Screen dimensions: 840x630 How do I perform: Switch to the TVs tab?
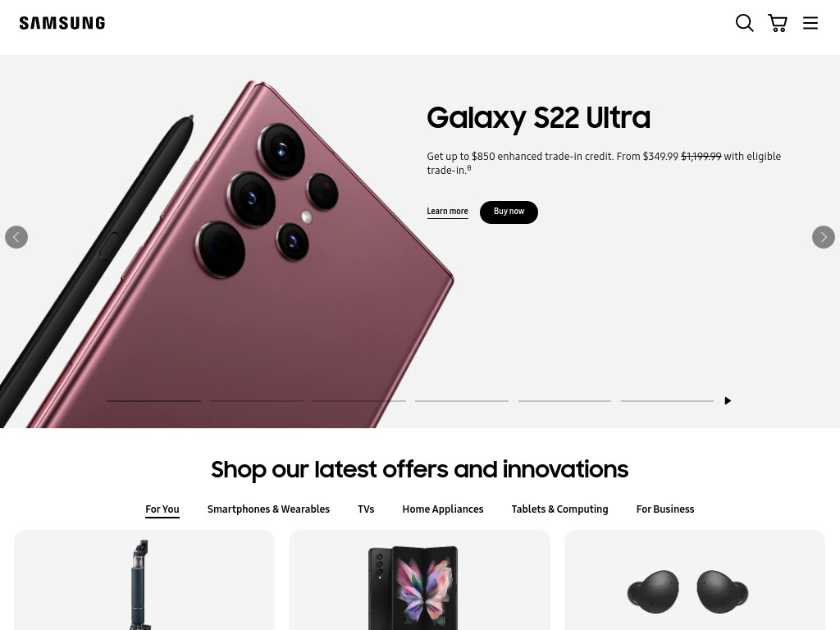coord(366,509)
